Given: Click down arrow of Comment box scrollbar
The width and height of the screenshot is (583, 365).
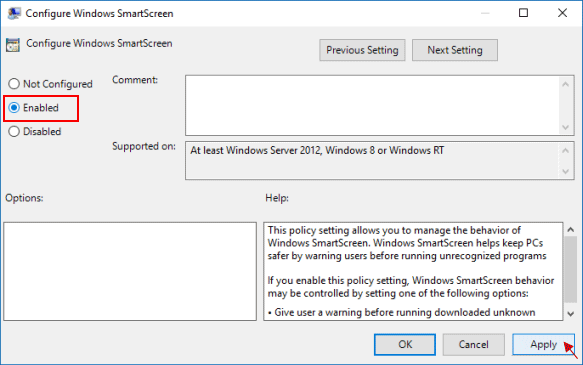Looking at the screenshot, I should coord(566,127).
